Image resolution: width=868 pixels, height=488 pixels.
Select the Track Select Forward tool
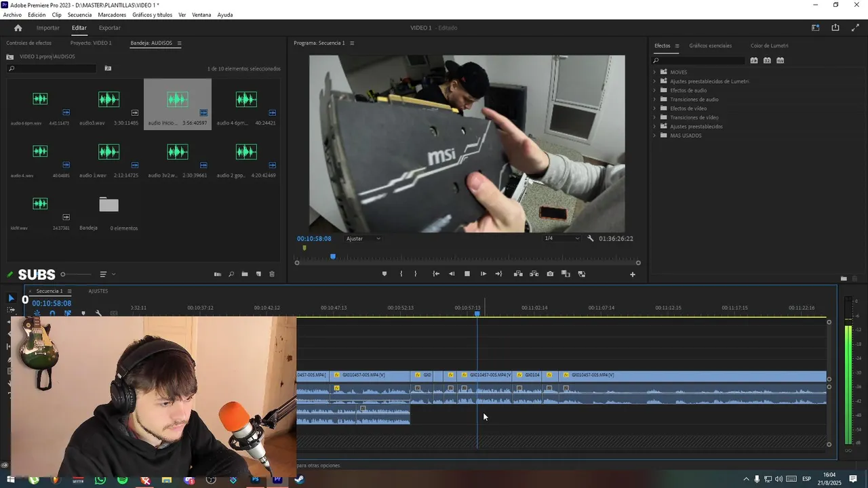tap(11, 310)
